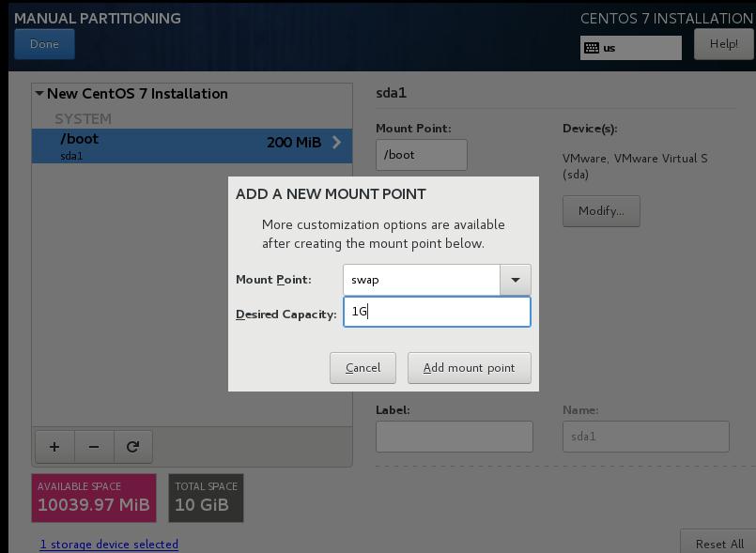Click the reload storage configuration icon

coord(132,447)
